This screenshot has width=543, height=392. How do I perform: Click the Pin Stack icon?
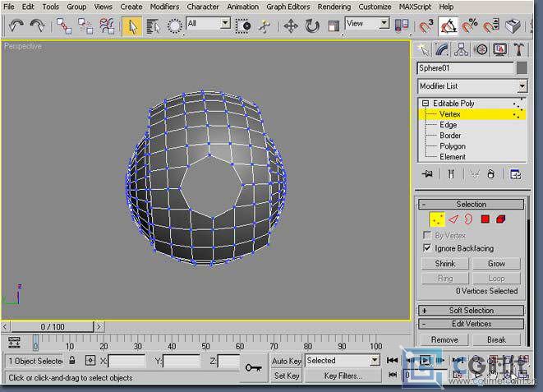click(427, 174)
